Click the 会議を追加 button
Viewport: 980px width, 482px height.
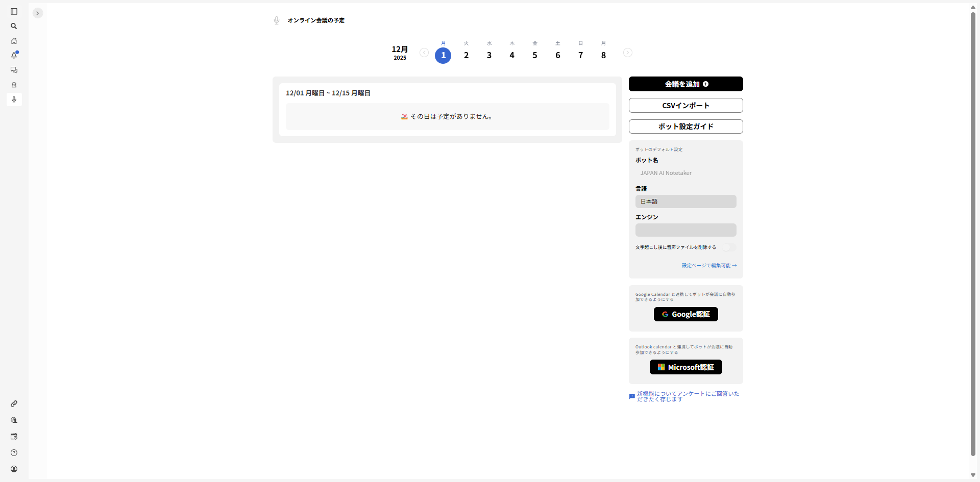(685, 84)
